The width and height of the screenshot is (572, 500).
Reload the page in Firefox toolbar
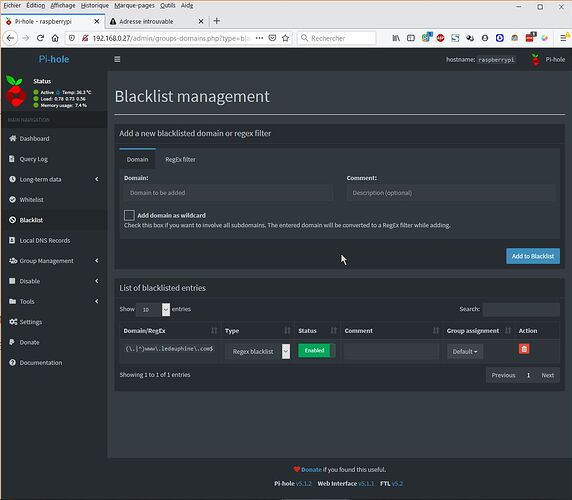point(40,38)
